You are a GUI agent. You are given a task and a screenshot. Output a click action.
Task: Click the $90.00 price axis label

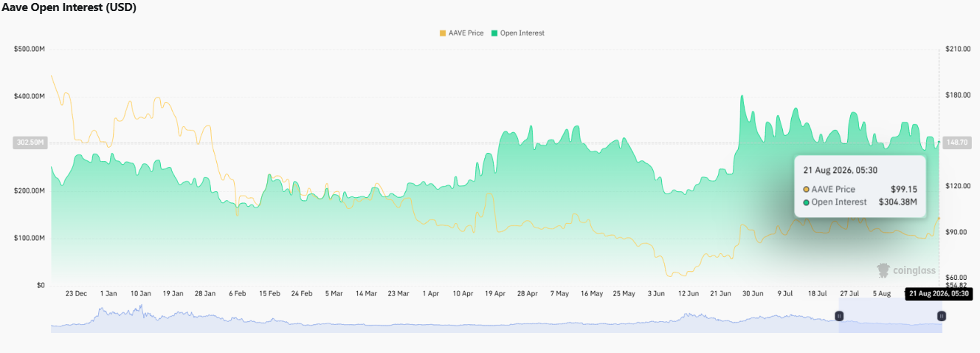pyautogui.click(x=956, y=232)
